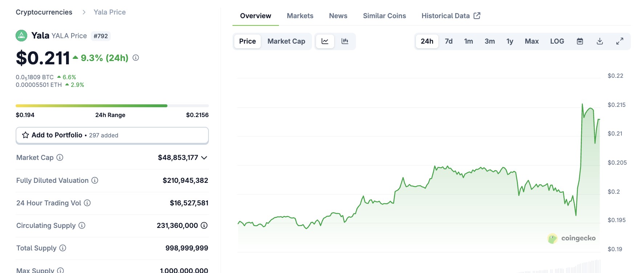Select the Price chart toggle
644x273 pixels.
(x=247, y=41)
